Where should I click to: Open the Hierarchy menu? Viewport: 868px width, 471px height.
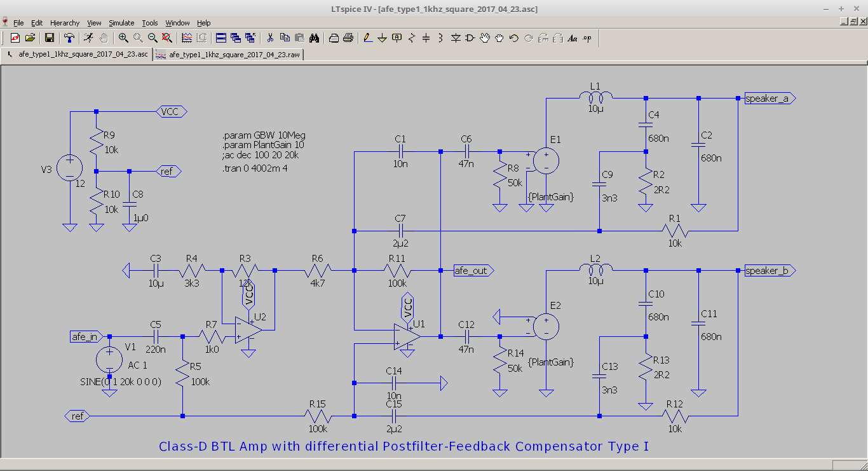pos(65,23)
